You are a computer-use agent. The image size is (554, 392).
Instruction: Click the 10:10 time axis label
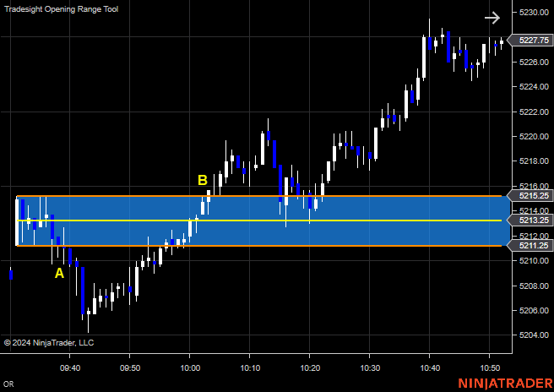(x=250, y=368)
